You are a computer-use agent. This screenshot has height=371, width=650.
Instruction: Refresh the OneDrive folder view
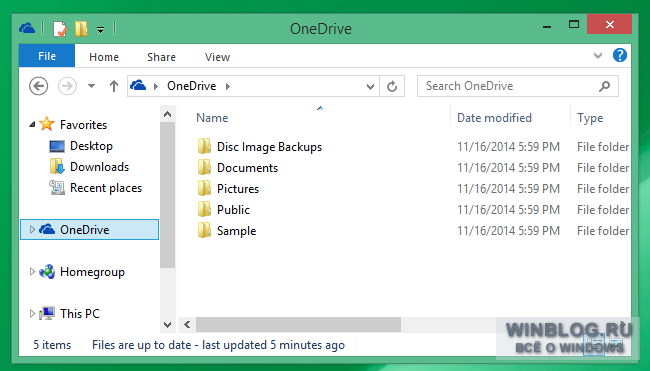click(x=392, y=86)
